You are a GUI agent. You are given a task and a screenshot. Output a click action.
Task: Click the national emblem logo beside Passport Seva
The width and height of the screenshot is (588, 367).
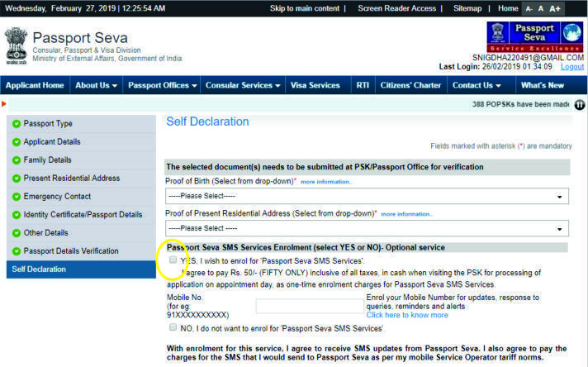coord(17,45)
